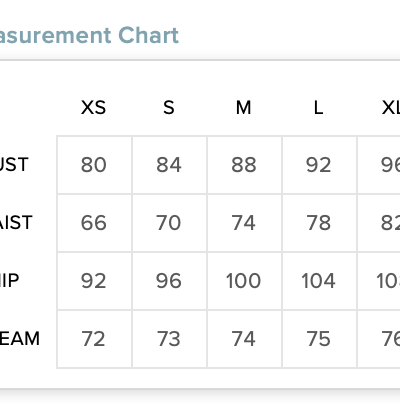Click the WAIST row label
Viewport: 400px width, 404px height.
click(x=16, y=223)
